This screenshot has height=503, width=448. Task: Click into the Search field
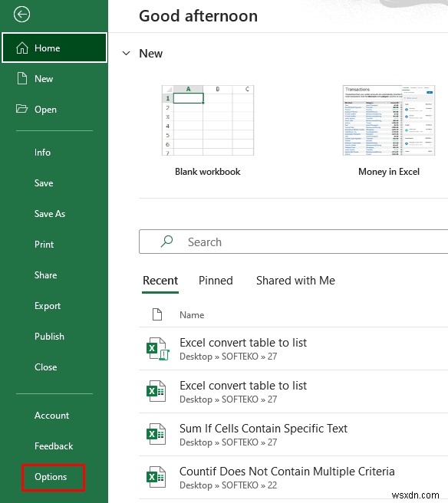tap(293, 242)
